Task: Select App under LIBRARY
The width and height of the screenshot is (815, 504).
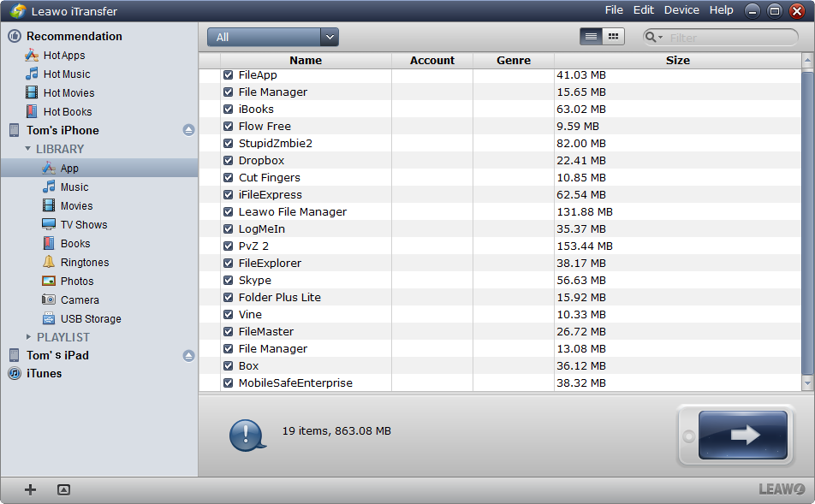Action: 99,168
